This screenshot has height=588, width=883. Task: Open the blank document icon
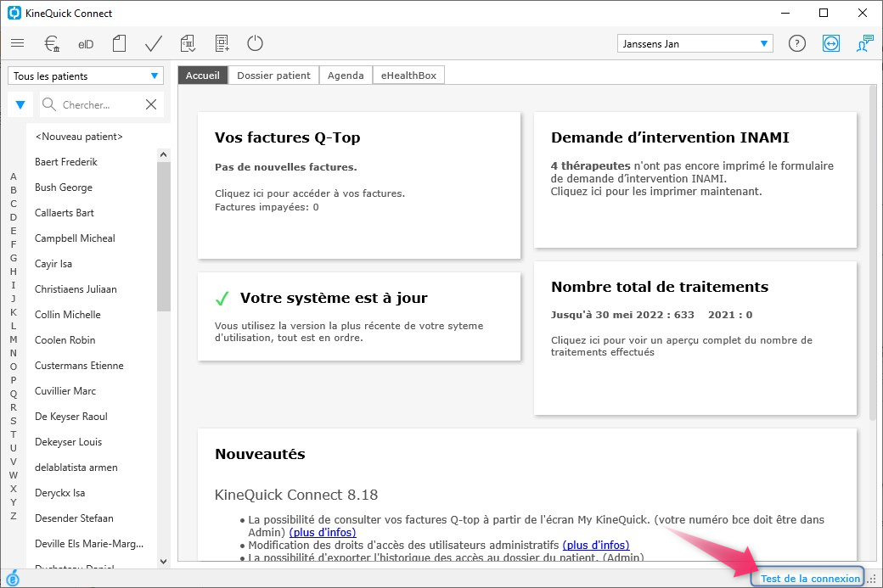[x=119, y=43]
